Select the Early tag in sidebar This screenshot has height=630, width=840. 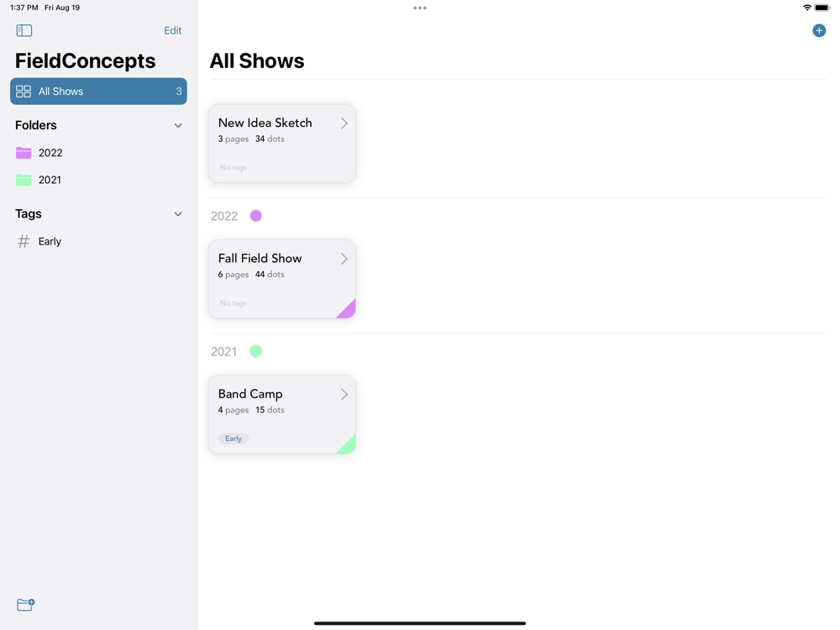pyautogui.click(x=98, y=242)
